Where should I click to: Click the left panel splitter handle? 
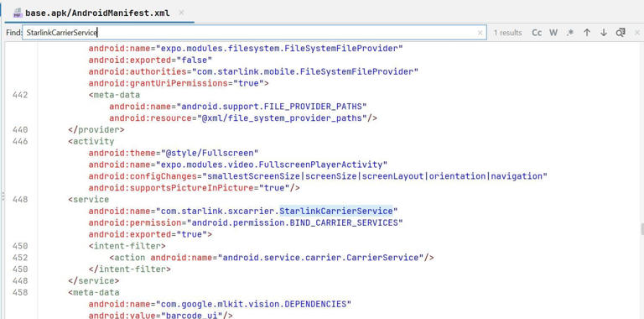point(3,196)
